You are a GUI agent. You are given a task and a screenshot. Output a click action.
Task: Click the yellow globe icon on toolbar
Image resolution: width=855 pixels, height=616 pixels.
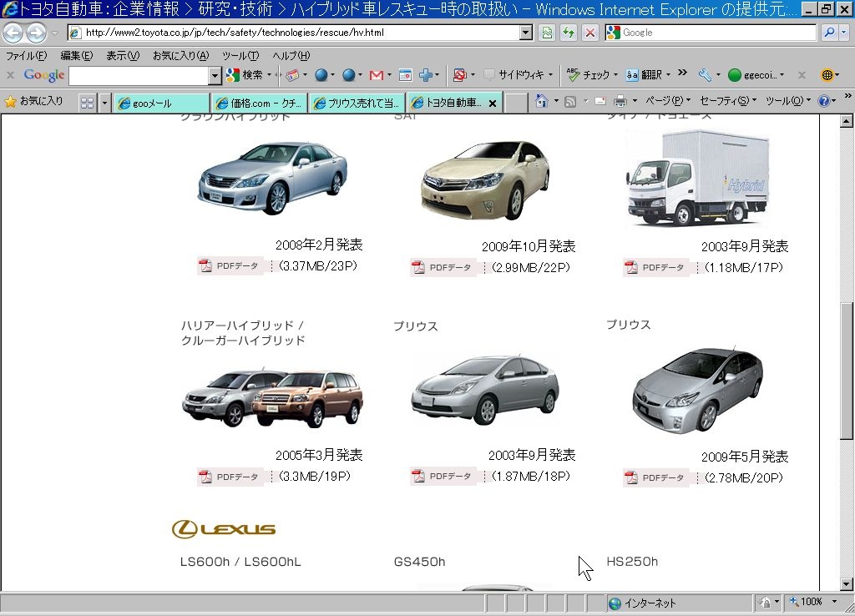point(827,75)
